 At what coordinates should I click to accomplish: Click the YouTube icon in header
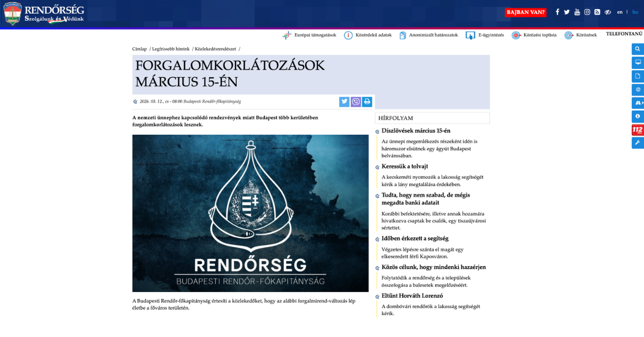pos(577,12)
